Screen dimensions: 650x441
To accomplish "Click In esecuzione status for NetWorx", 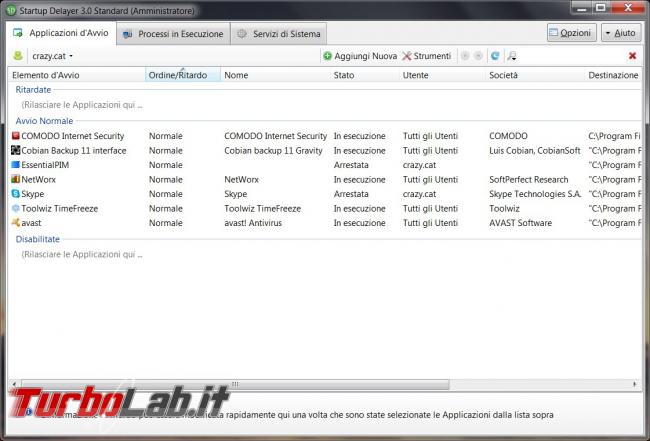I will [x=359, y=179].
